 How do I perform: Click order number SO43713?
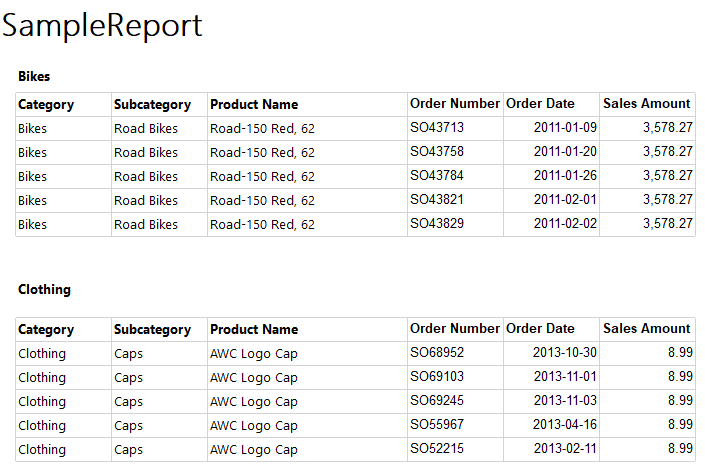click(437, 128)
